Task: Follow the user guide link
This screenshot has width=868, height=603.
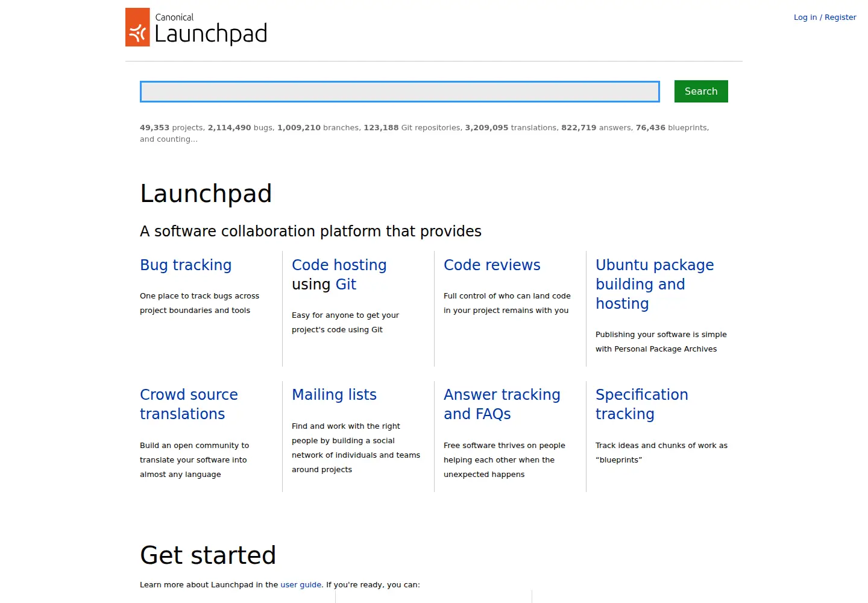Action: [x=301, y=585]
